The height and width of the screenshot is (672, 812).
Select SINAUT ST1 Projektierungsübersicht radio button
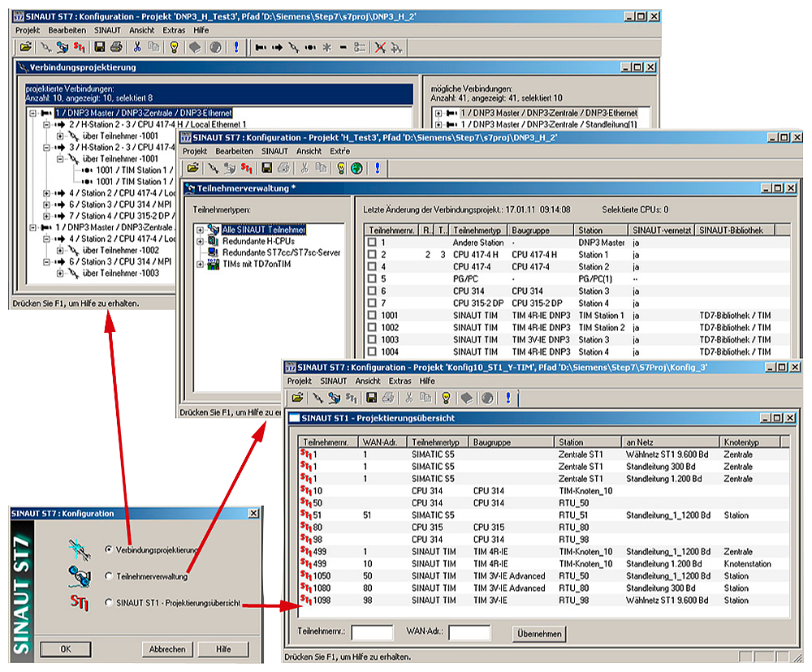point(108,603)
